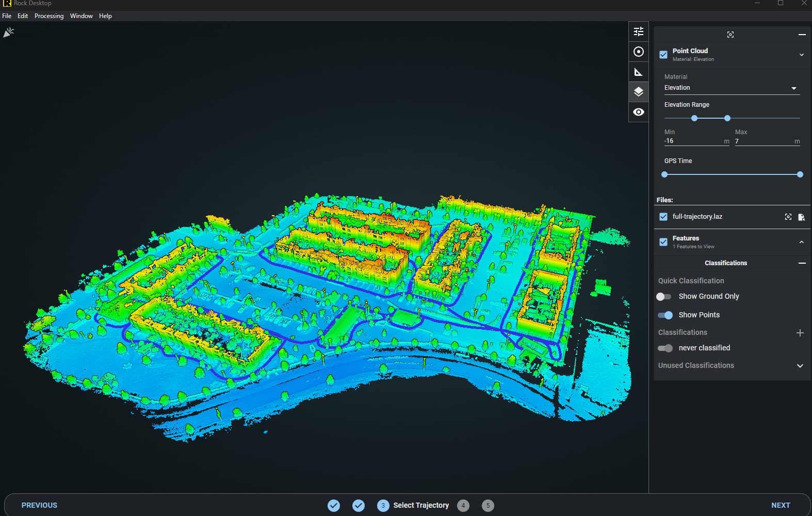Click the PREVIOUS button

(39, 505)
